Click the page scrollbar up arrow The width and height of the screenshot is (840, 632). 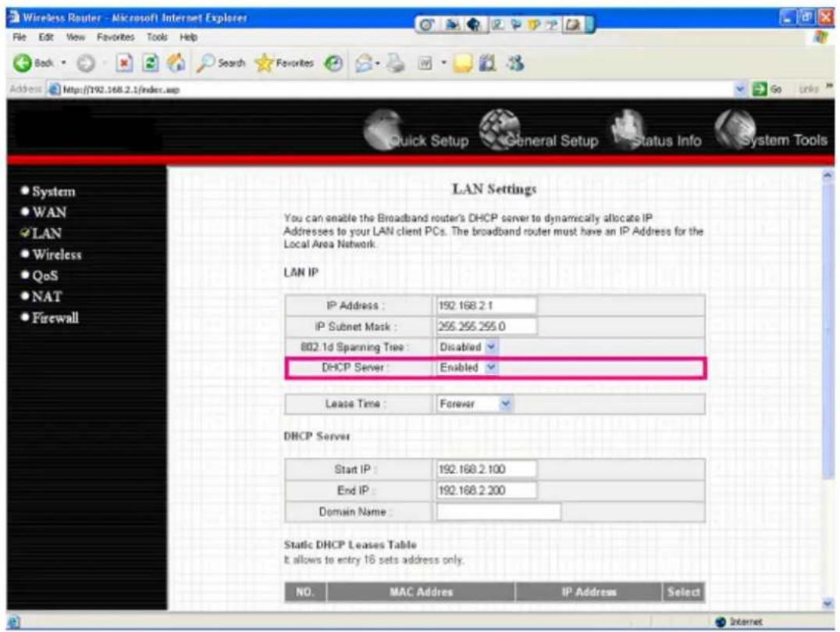(x=828, y=175)
